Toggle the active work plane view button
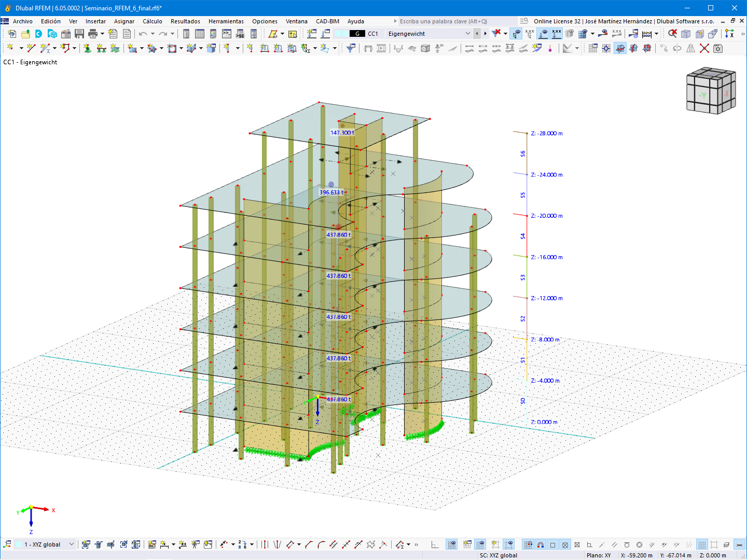This screenshot has height=560, width=747. tap(620, 48)
